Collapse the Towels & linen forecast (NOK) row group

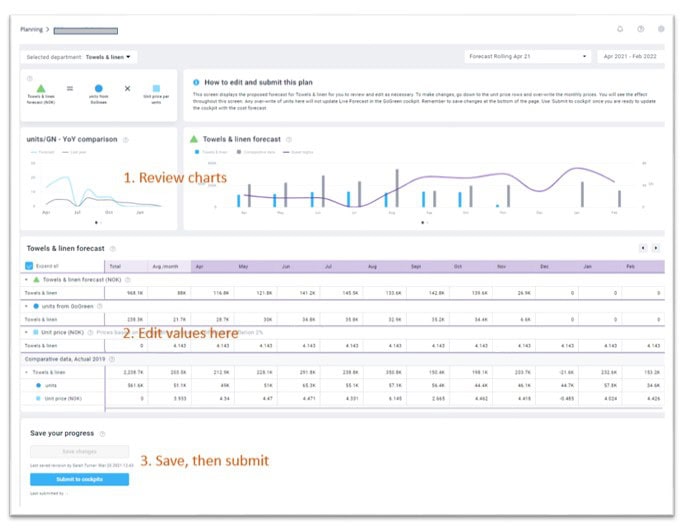[28, 280]
